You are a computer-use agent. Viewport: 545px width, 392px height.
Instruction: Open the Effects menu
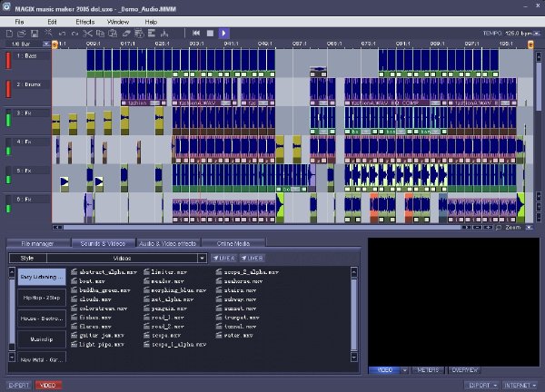click(84, 22)
